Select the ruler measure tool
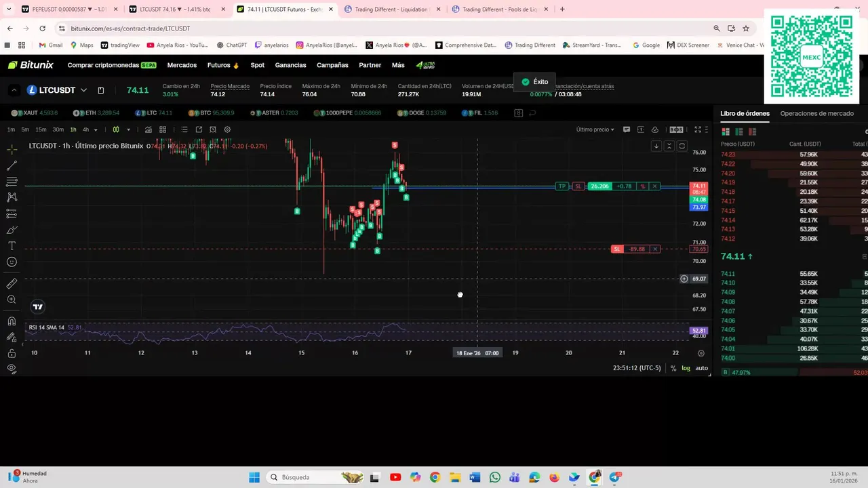868x488 pixels. (x=12, y=283)
